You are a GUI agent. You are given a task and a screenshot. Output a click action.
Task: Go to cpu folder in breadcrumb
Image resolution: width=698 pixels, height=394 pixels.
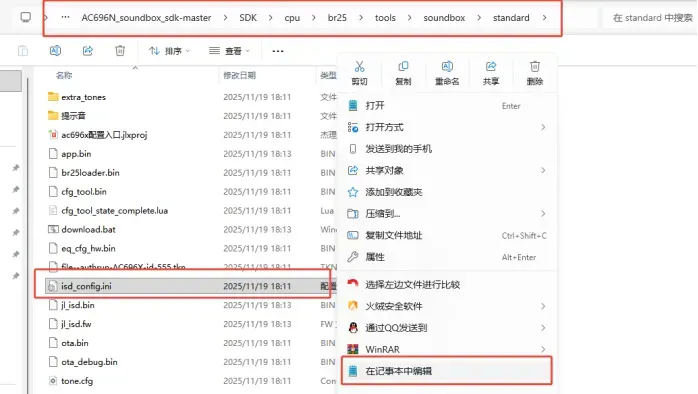[292, 18]
